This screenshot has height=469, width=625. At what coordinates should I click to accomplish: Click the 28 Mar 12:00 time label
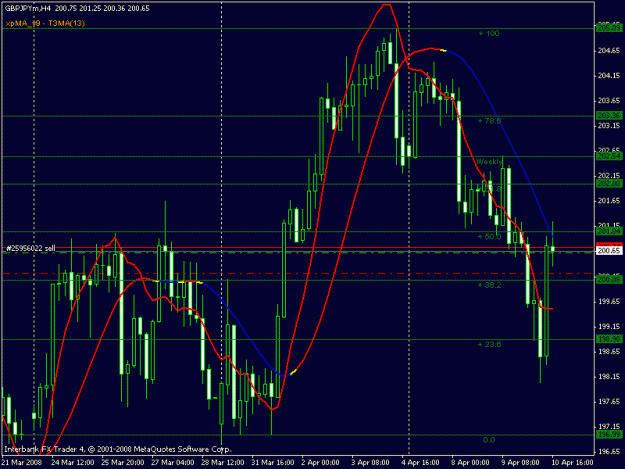point(222,463)
